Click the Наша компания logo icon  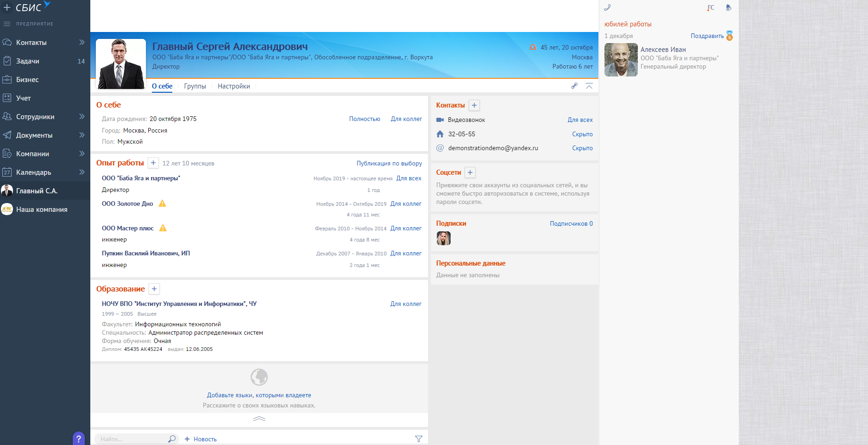pyautogui.click(x=7, y=209)
